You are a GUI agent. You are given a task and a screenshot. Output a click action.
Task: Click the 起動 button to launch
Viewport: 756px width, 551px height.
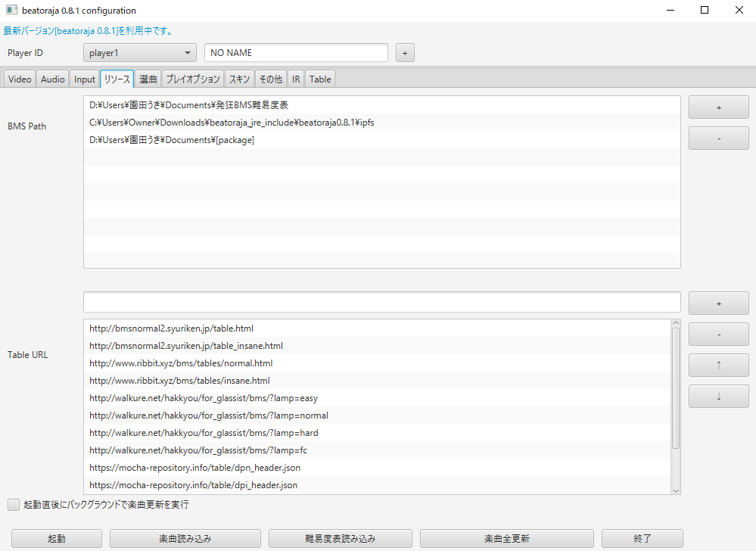click(x=57, y=539)
